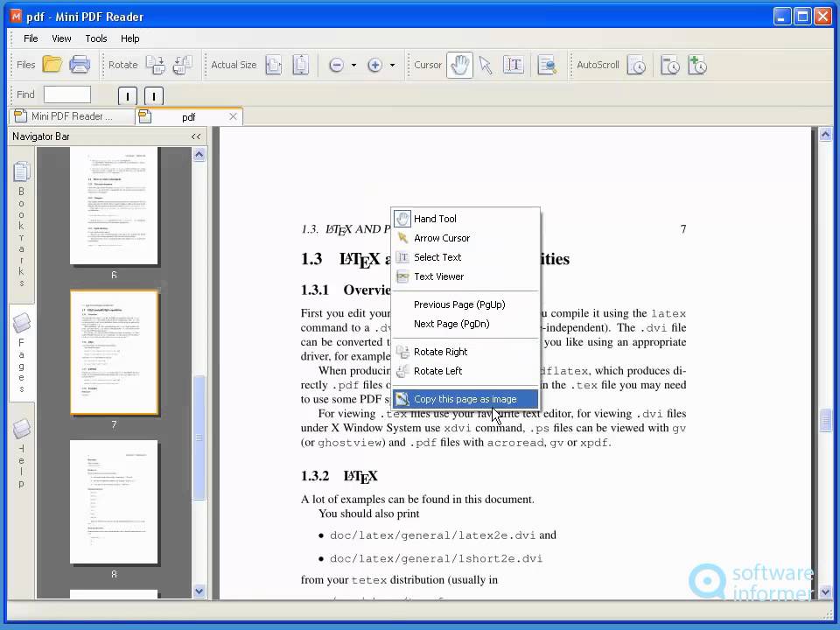The image size is (840, 630).
Task: Click the document vertical scrollbar handle
Action: pyautogui.click(x=825, y=419)
